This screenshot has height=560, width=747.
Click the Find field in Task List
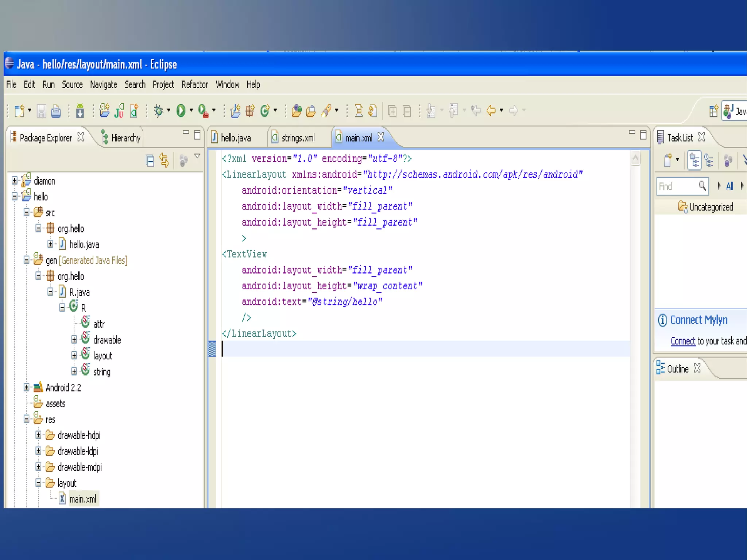[677, 186]
